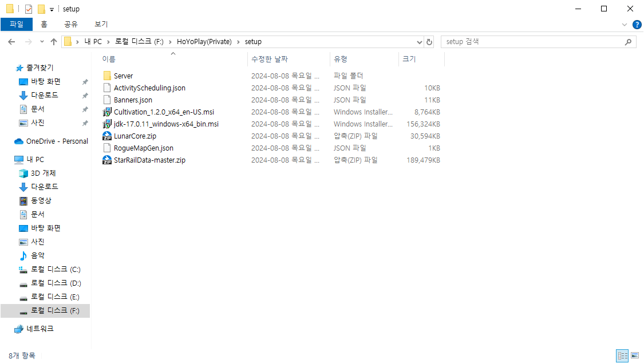The width and height of the screenshot is (644, 363).
Task: Open 로컬 디스크 (C:) drive
Action: (x=50, y=269)
